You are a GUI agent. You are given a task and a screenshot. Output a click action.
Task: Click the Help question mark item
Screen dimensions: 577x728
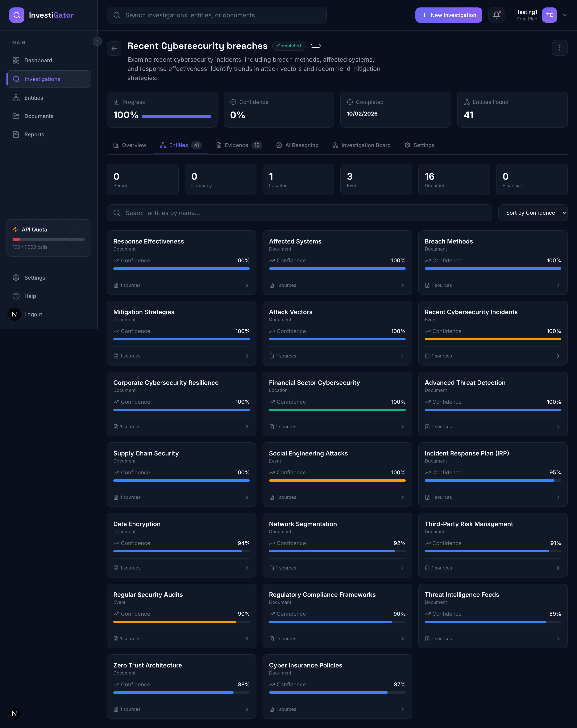30,296
